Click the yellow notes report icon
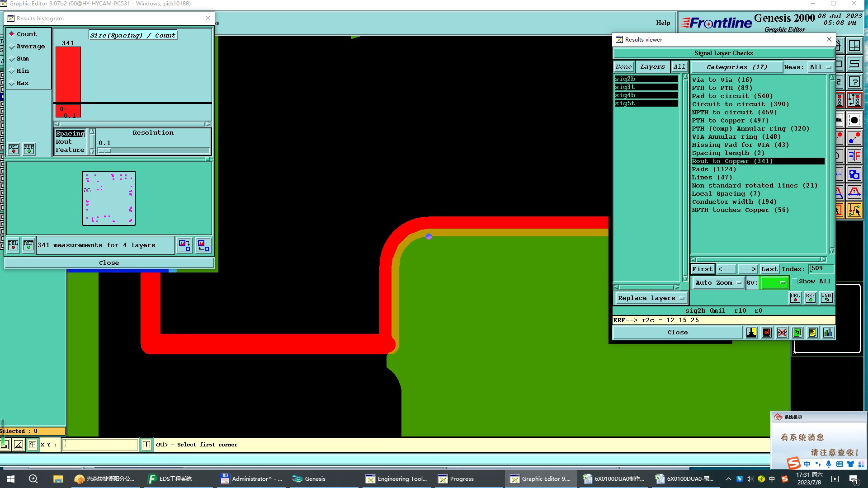The image size is (868, 488). 812,333
